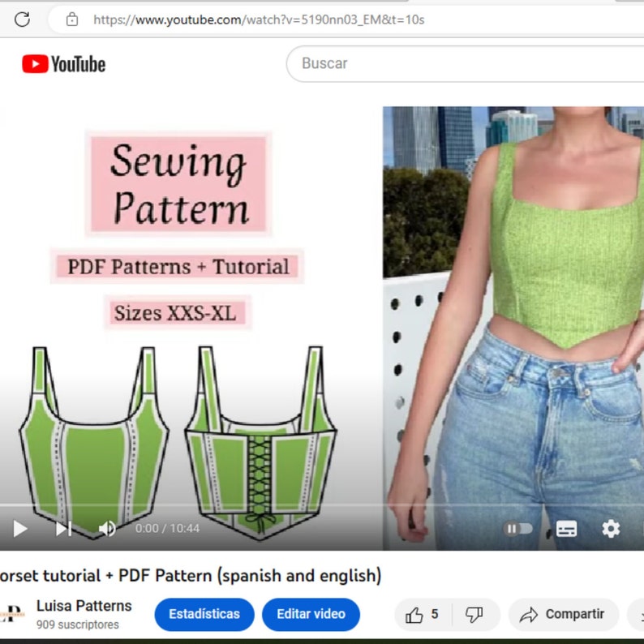
Task: Go to YouTube home via logo
Action: point(63,64)
